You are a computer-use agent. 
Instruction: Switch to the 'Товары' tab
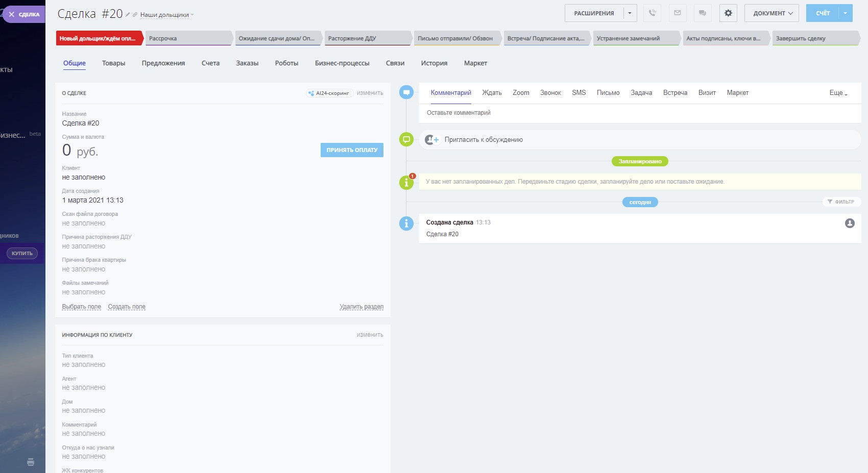click(113, 63)
